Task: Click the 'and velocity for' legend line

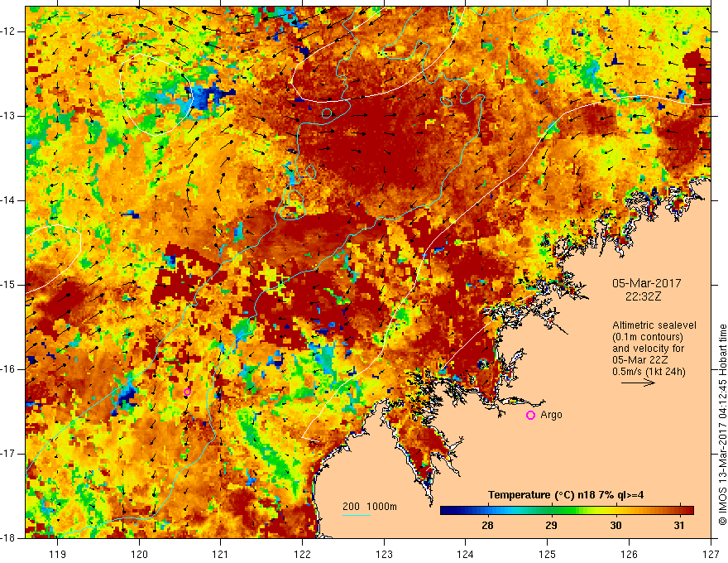Action: pos(648,349)
